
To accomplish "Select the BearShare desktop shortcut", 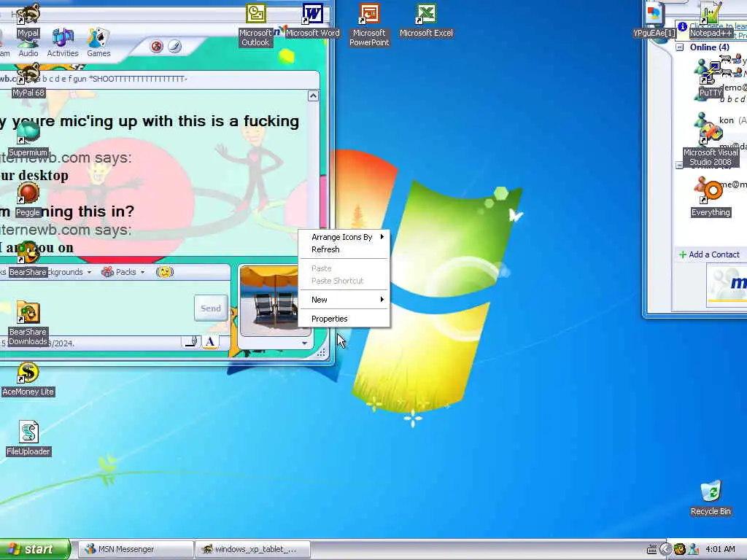I will [x=28, y=260].
